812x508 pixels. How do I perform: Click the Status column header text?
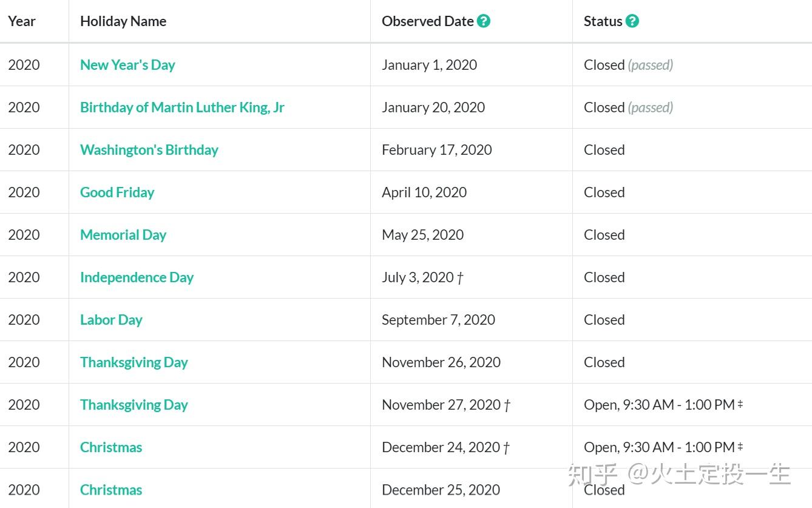tap(603, 21)
